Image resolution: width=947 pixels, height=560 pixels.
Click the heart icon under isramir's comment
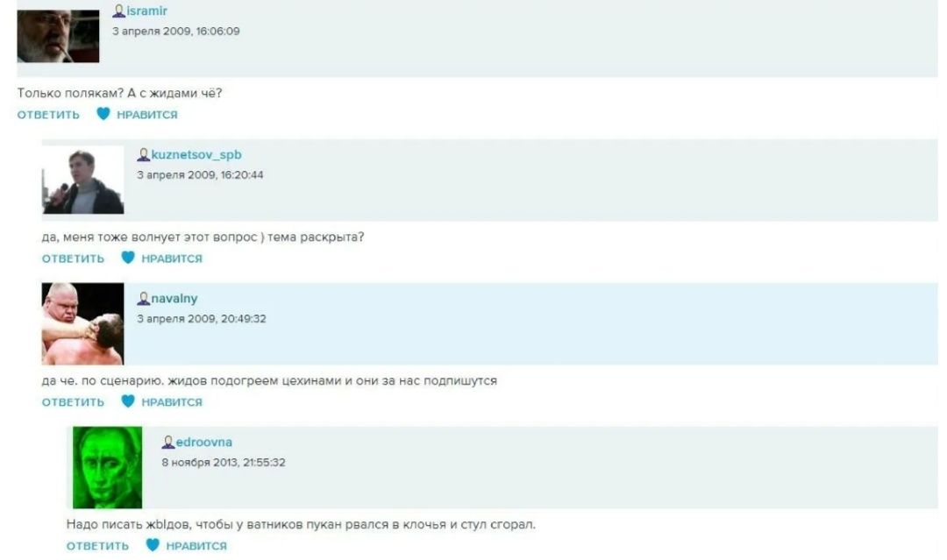103,113
